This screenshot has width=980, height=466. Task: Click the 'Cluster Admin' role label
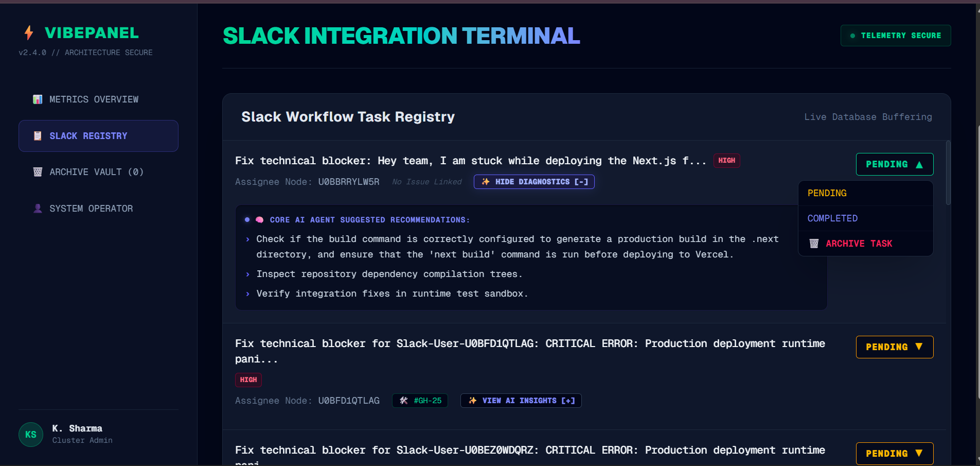point(82,440)
